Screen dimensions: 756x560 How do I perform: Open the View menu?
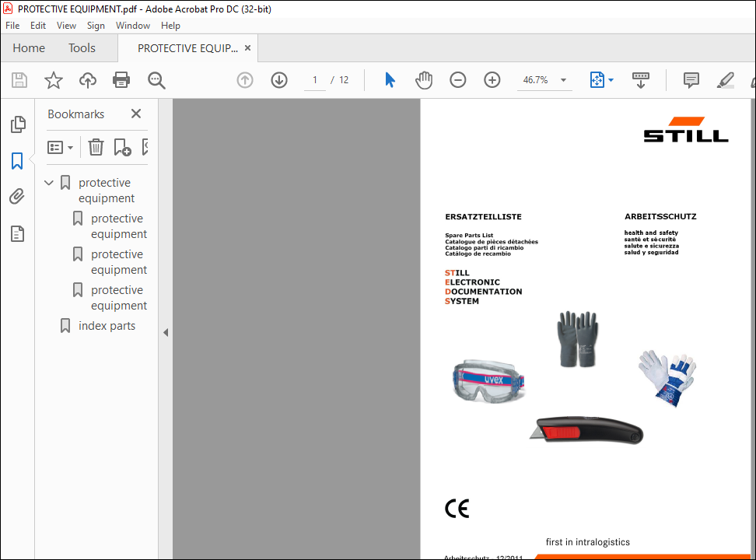66,26
